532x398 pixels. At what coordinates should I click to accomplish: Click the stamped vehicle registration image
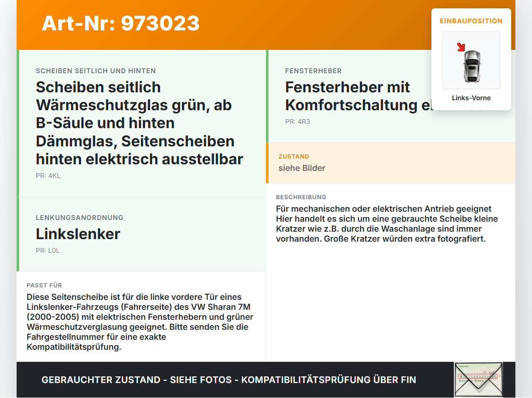pyautogui.click(x=478, y=376)
